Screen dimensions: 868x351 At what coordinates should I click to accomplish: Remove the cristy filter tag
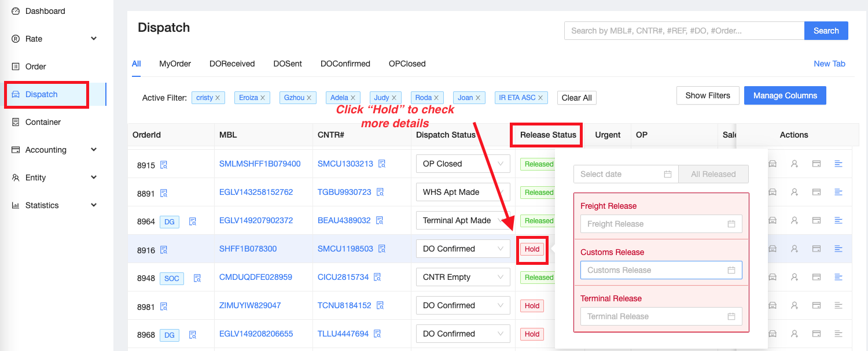coord(218,98)
